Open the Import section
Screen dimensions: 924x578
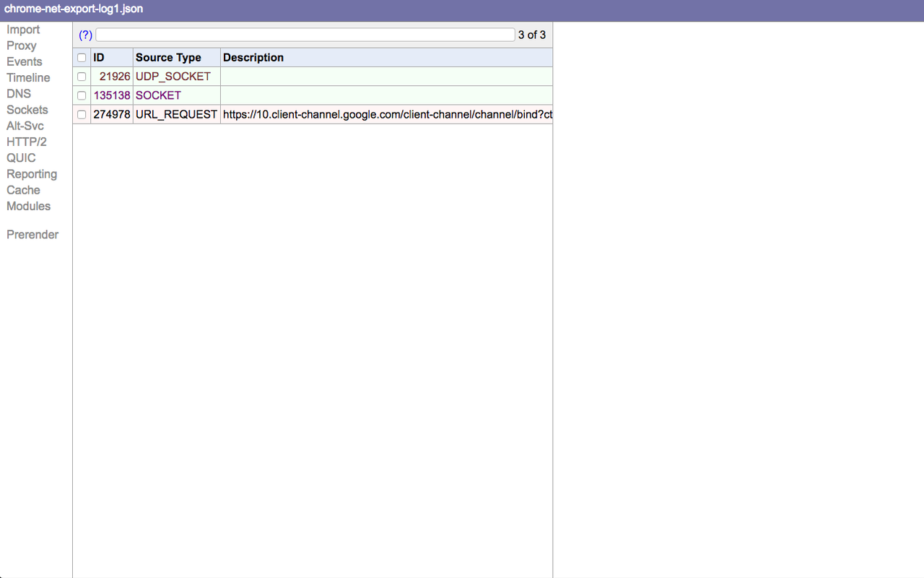23,30
